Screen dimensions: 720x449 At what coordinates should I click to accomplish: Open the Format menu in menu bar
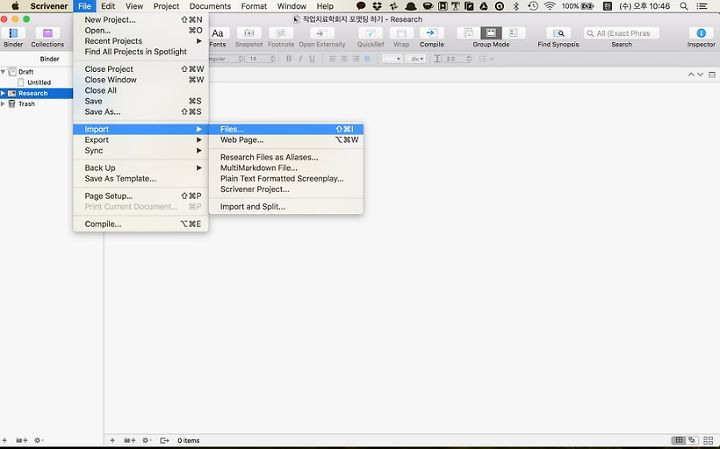click(253, 6)
